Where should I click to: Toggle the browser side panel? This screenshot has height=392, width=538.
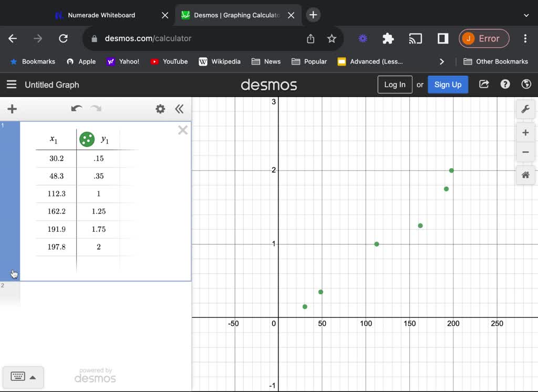(442, 38)
